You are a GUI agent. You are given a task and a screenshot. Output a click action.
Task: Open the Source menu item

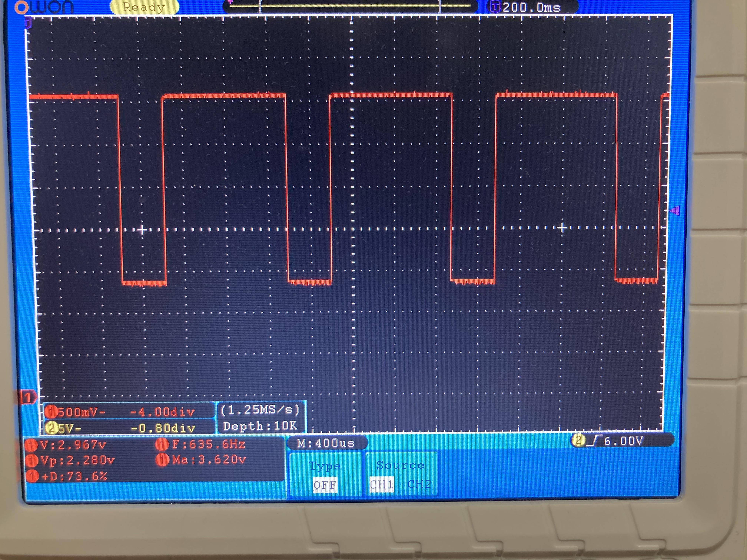click(x=400, y=466)
